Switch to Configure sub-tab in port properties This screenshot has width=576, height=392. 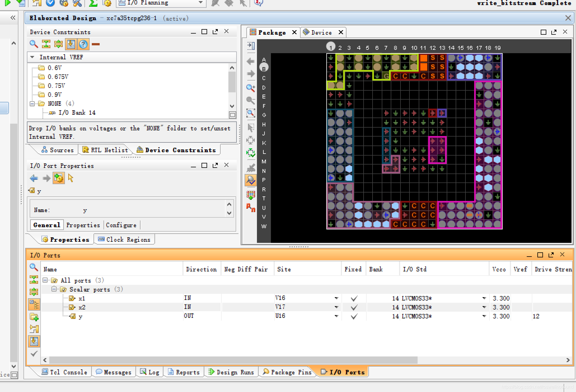(121, 225)
